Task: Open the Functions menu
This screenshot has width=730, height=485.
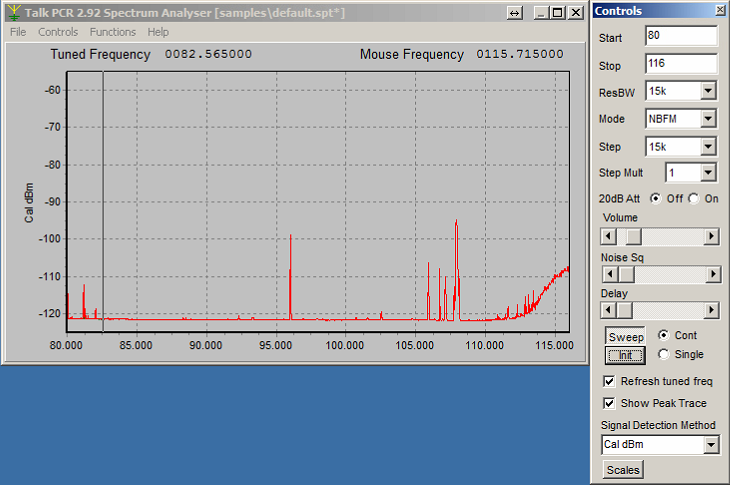Action: [x=113, y=32]
